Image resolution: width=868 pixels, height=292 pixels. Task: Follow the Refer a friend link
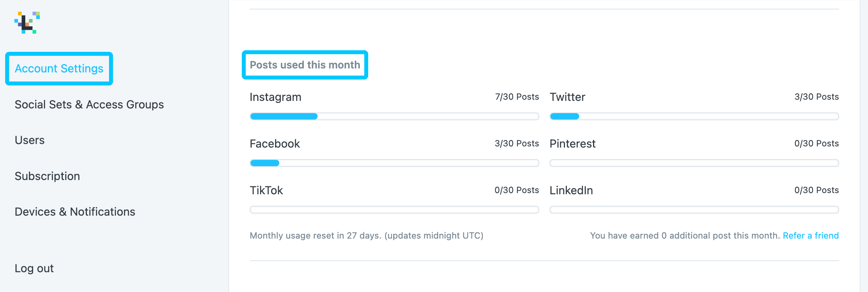[811, 235]
